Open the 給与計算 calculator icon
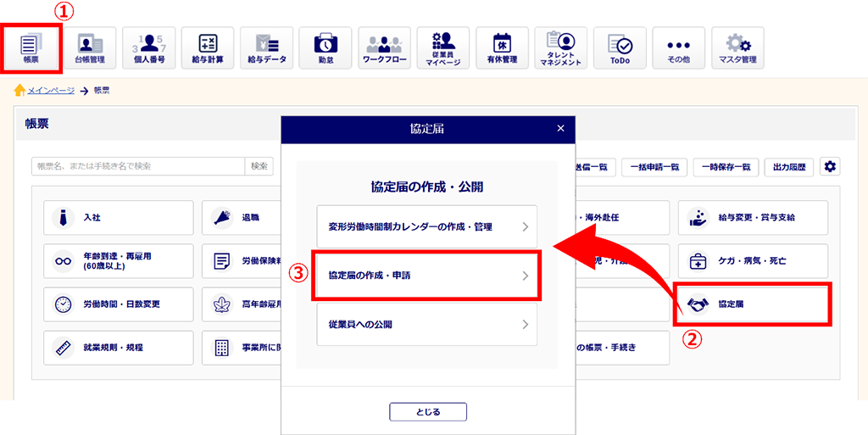The width and height of the screenshot is (868, 435). coord(208,49)
